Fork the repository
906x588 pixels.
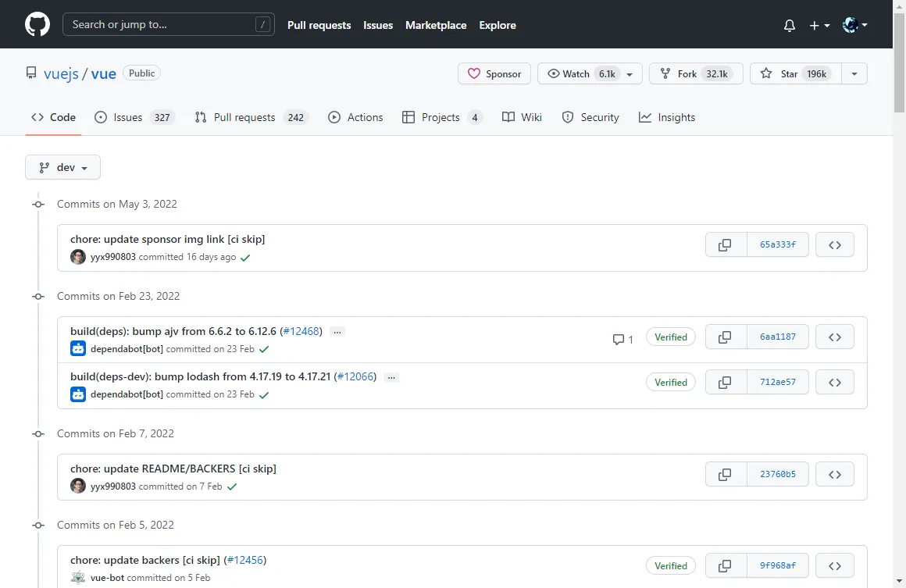(696, 73)
